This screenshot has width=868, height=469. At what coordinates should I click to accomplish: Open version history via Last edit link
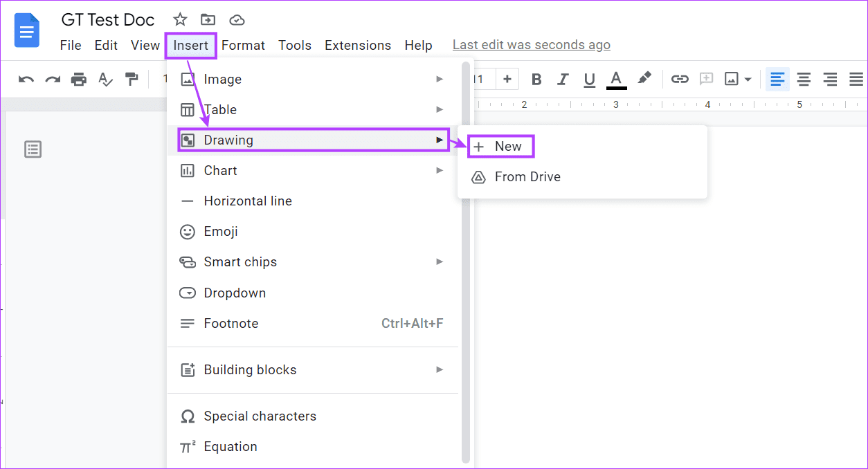[531, 44]
